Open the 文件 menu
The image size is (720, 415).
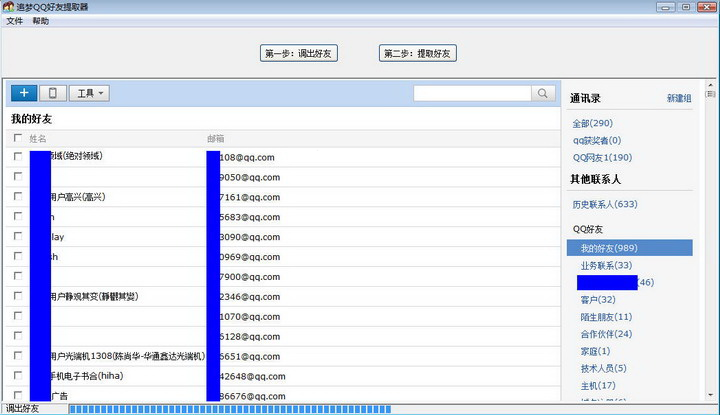[x=14, y=21]
